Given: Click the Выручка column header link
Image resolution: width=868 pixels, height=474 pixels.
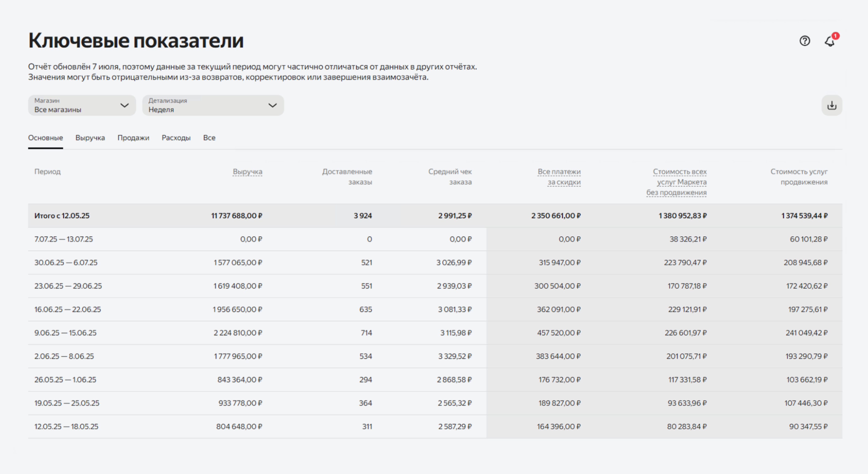Looking at the screenshot, I should click(247, 172).
